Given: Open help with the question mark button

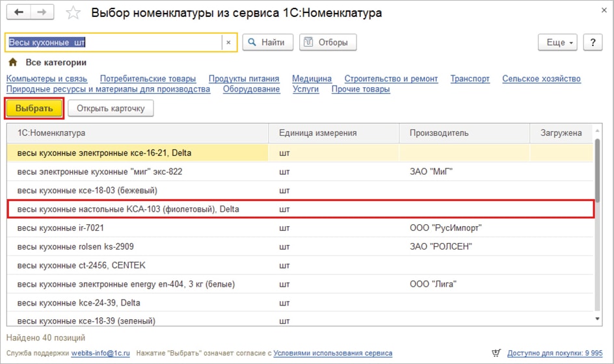Looking at the screenshot, I should click(x=593, y=43).
